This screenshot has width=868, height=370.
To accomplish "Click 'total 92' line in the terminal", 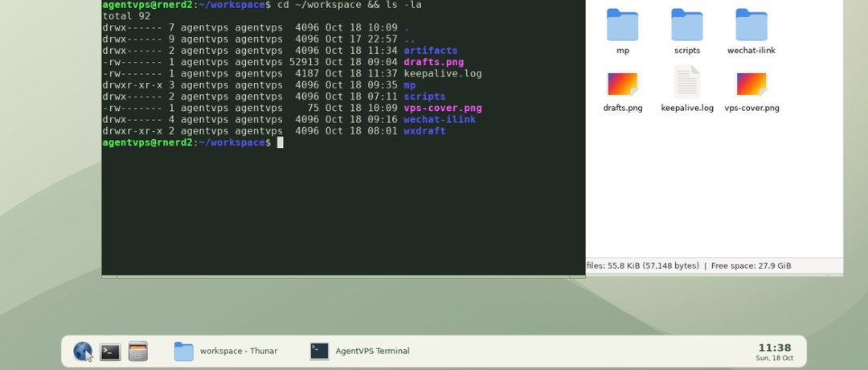I will [x=126, y=16].
